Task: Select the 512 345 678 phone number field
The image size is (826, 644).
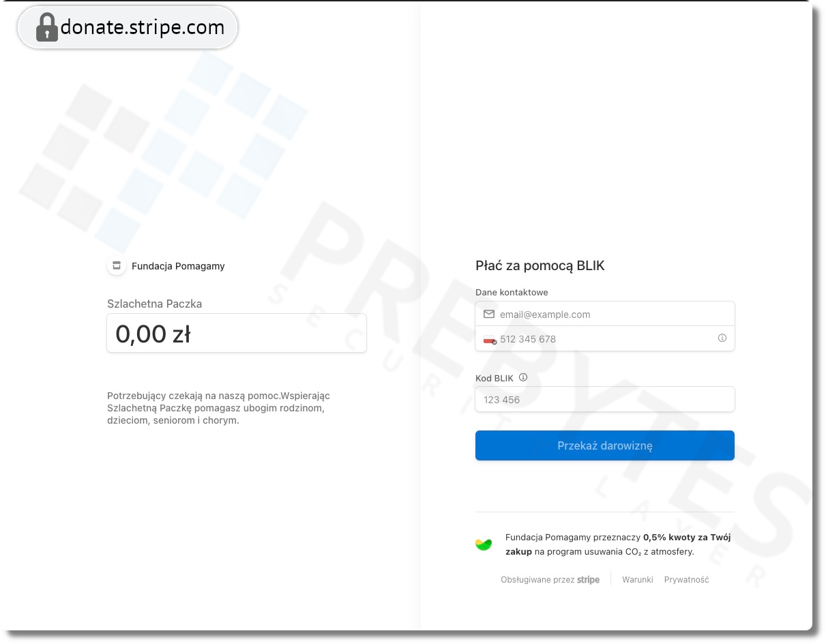Action: (605, 339)
